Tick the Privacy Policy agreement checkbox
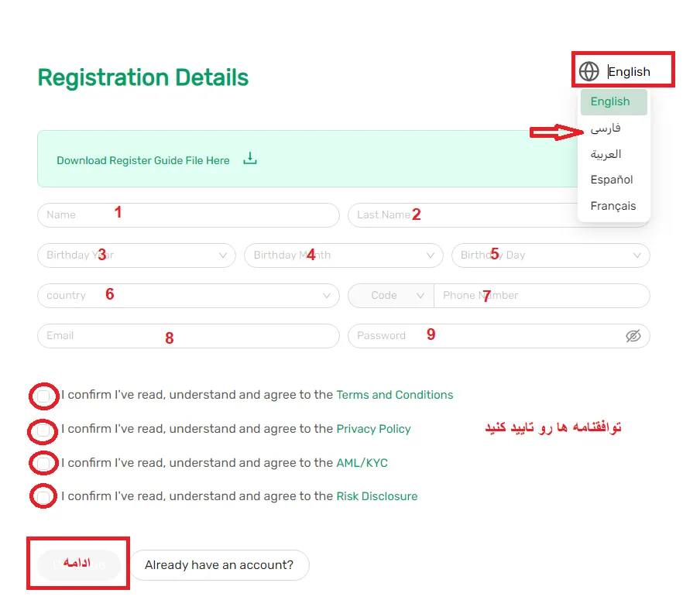Screen dimensions: 700x600 coord(44,430)
